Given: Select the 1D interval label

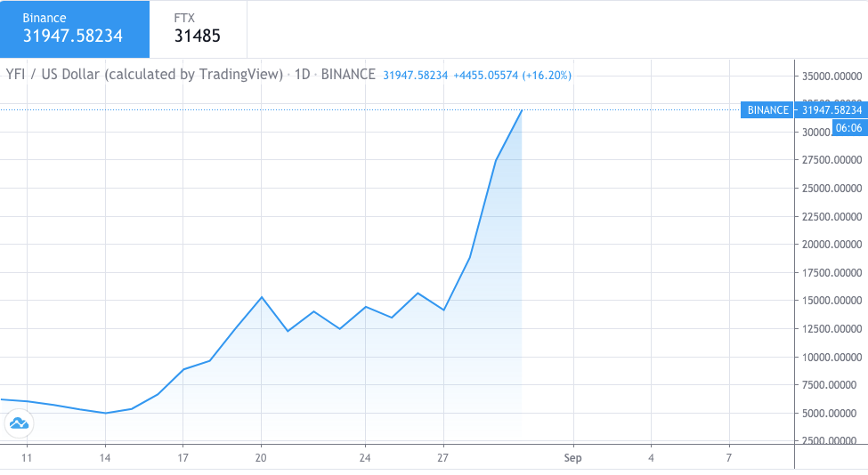Looking at the screenshot, I should 302,75.
